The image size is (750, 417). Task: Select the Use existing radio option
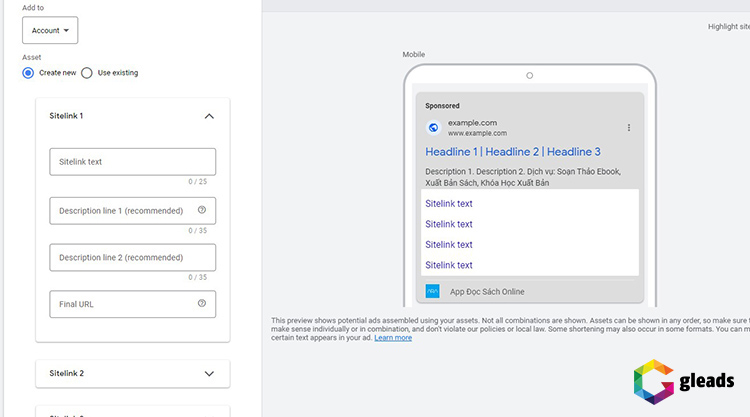(87, 73)
